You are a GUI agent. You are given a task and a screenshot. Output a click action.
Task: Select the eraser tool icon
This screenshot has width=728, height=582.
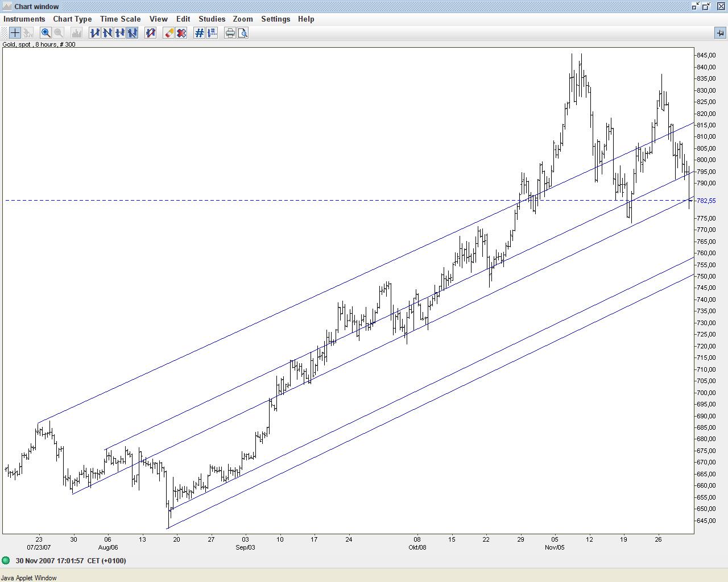point(169,33)
